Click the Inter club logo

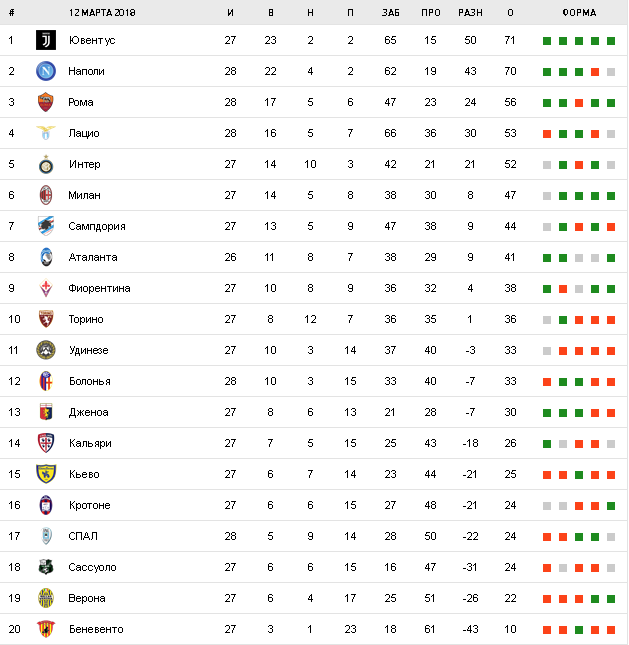(x=46, y=164)
